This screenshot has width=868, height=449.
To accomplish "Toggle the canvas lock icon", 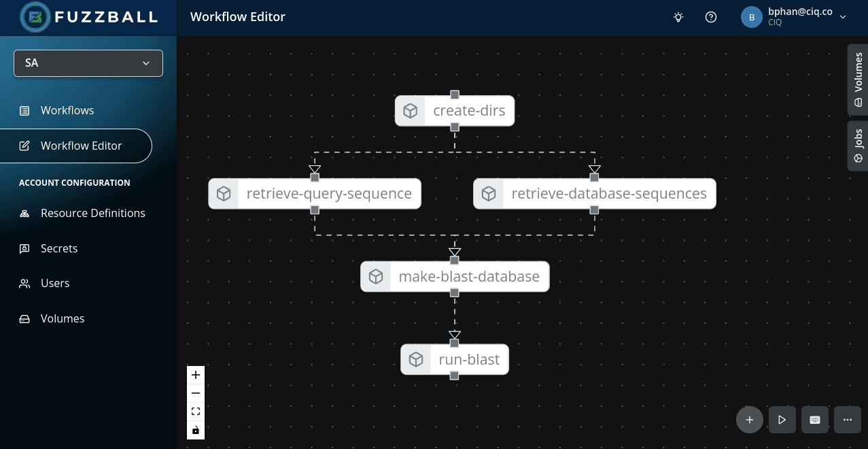I will pyautogui.click(x=196, y=430).
